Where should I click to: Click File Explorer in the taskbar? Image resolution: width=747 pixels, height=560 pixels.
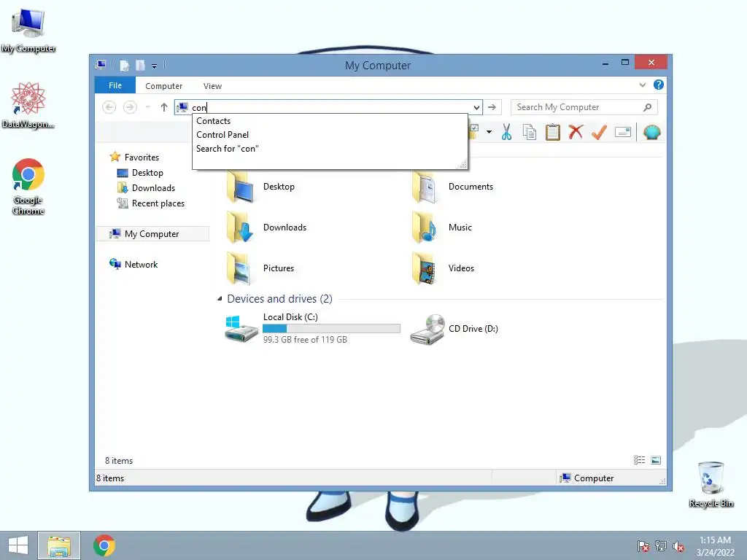[59, 545]
